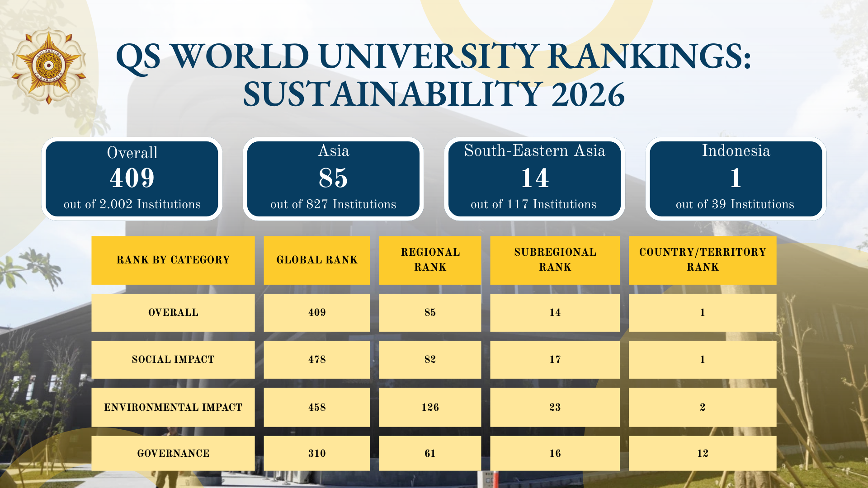Click the Social Impact subregional rank 17
This screenshot has height=488, width=868.
tap(555, 360)
